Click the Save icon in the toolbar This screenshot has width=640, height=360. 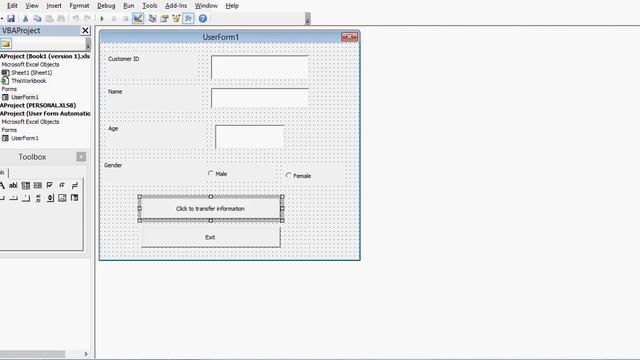[x=11, y=18]
